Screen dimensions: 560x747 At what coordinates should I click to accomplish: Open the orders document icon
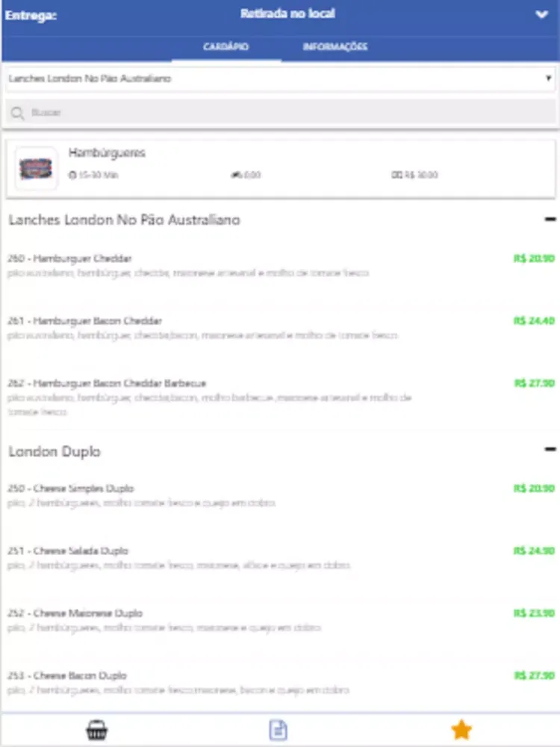point(278,729)
